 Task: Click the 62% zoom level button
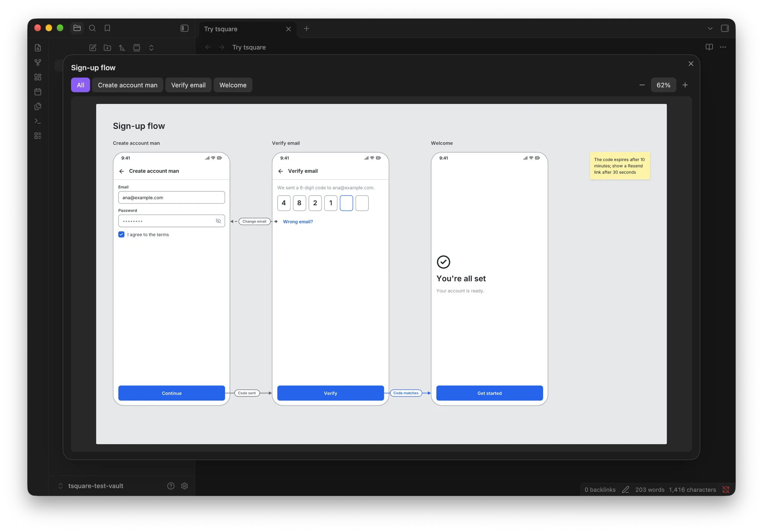(x=663, y=85)
